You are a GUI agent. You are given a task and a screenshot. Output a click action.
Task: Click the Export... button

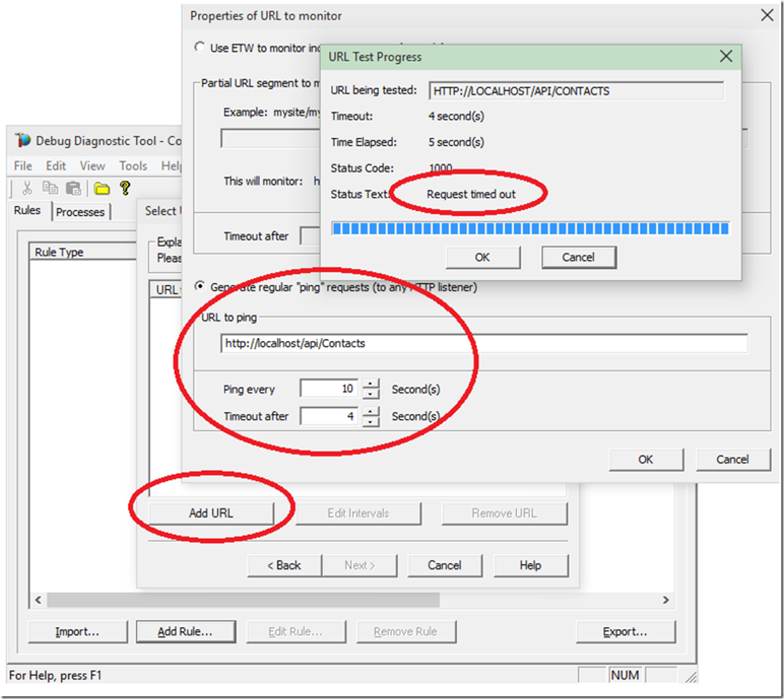tap(625, 632)
